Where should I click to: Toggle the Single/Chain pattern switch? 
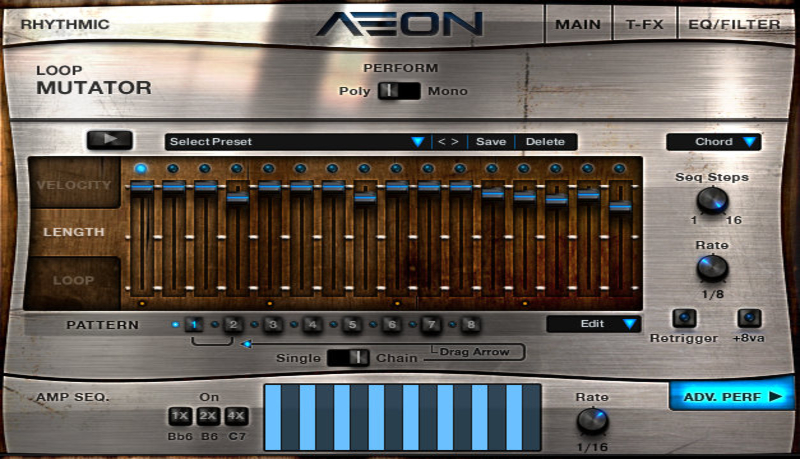click(348, 358)
